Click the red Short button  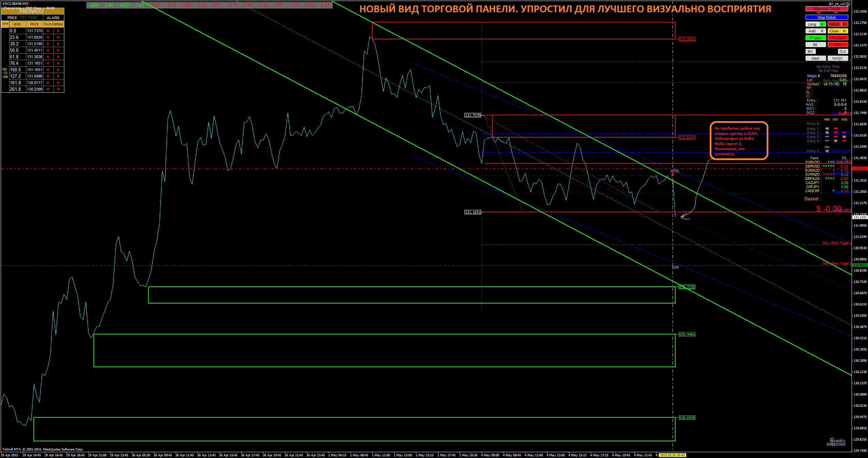[x=834, y=24]
